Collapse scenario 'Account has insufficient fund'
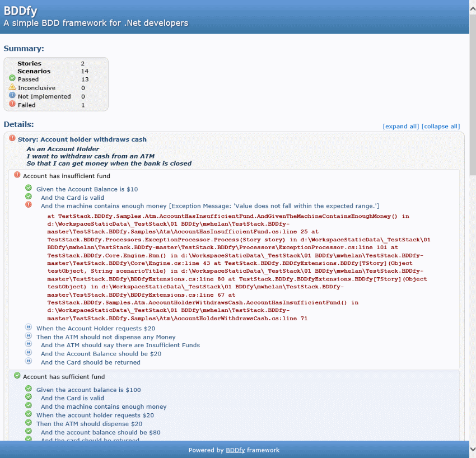 point(67,176)
